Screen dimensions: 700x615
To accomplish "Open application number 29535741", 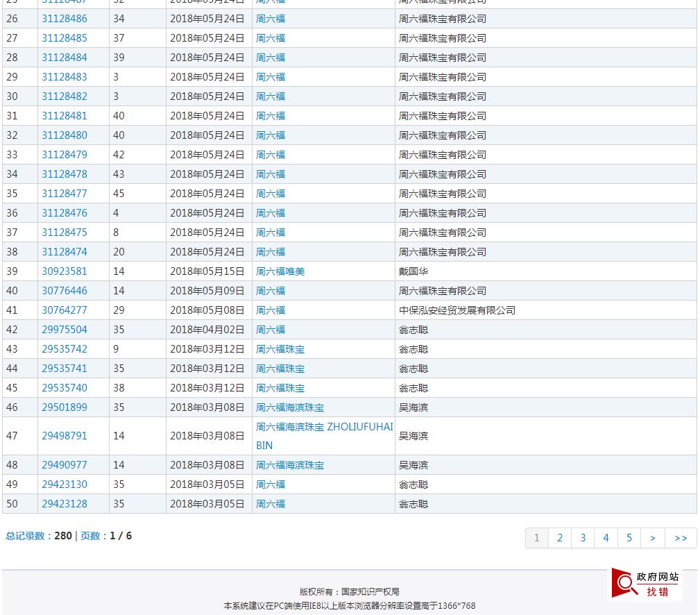I will click(65, 369).
